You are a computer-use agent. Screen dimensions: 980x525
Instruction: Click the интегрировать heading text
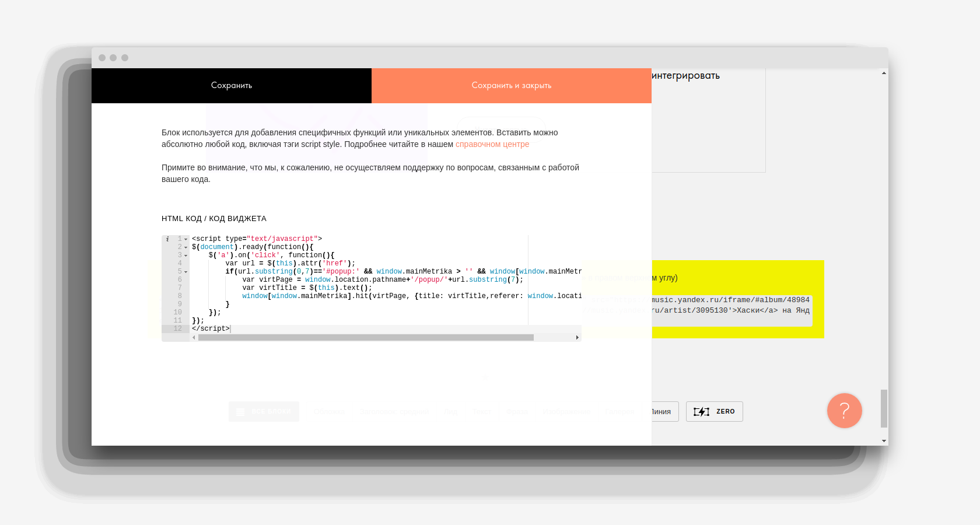pos(685,76)
